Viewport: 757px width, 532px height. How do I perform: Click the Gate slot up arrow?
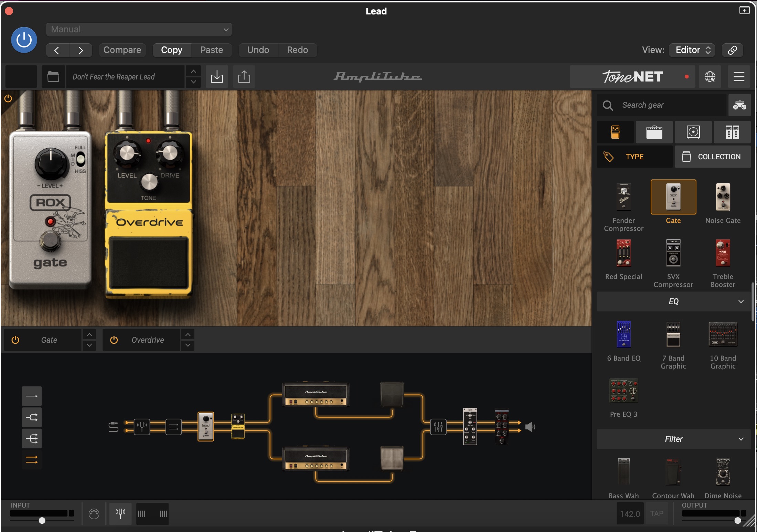[x=89, y=334]
